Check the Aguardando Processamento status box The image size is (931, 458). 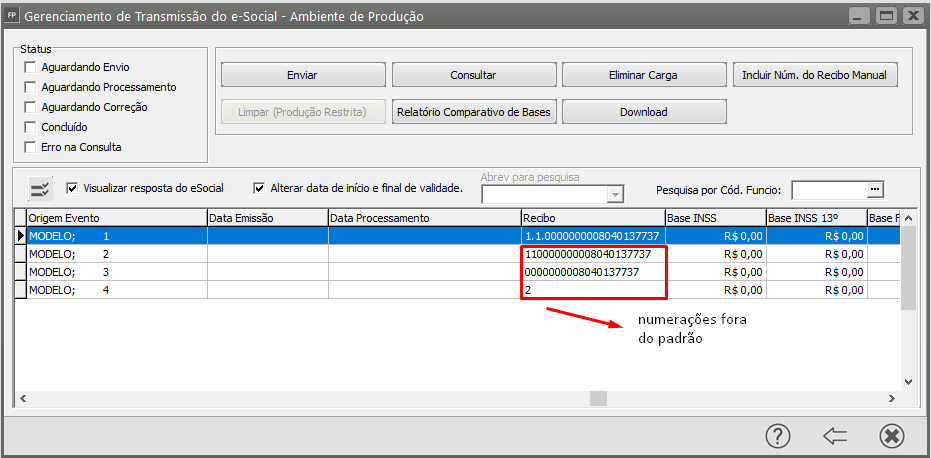click(x=30, y=87)
